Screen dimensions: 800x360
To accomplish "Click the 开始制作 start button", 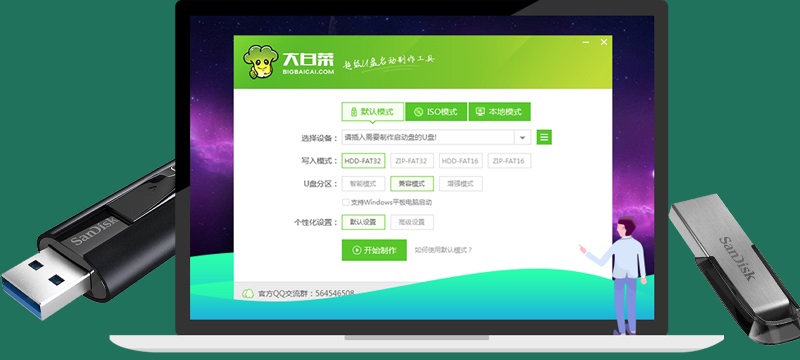I will tap(374, 250).
